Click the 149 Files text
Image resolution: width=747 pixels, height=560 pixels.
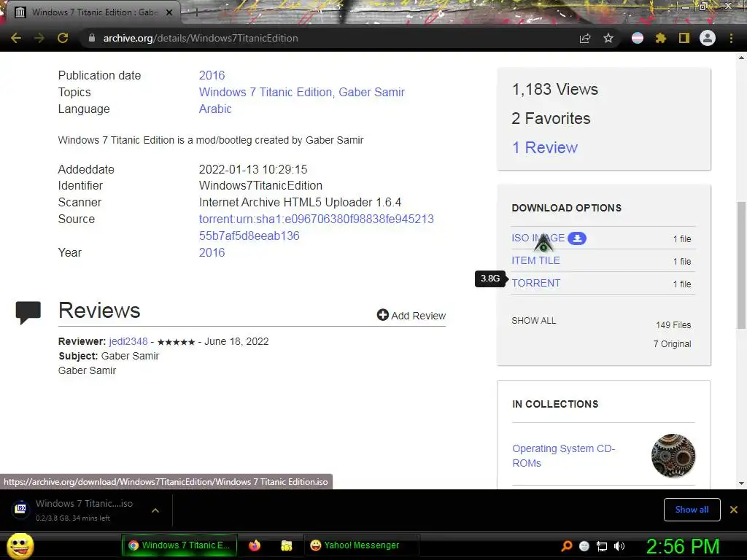point(673,324)
